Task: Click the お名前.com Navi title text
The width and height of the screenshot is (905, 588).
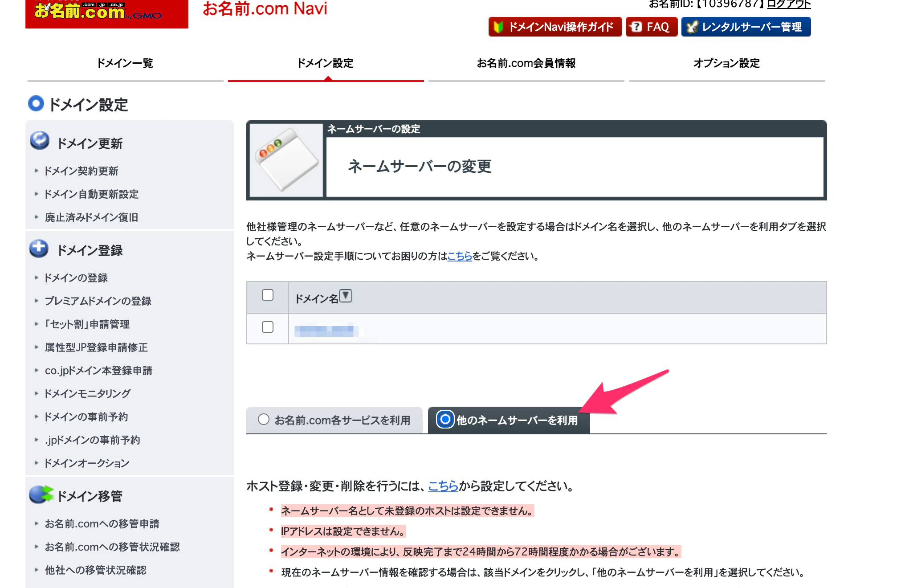Action: point(265,8)
